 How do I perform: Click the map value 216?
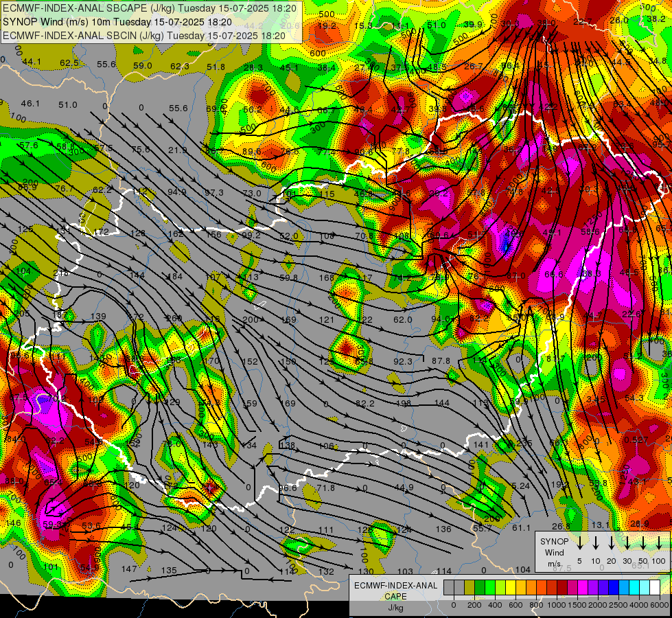[60, 273]
